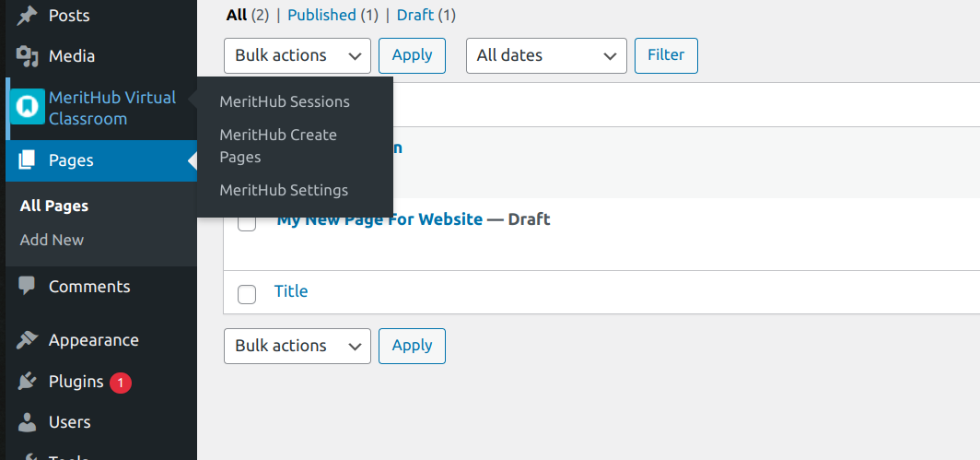Open the All dates dropdown

click(x=546, y=55)
